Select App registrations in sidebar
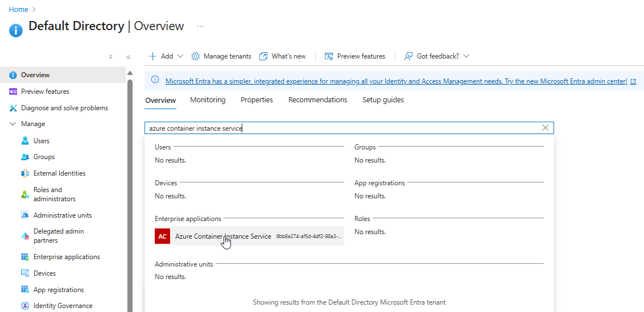 [x=57, y=290]
